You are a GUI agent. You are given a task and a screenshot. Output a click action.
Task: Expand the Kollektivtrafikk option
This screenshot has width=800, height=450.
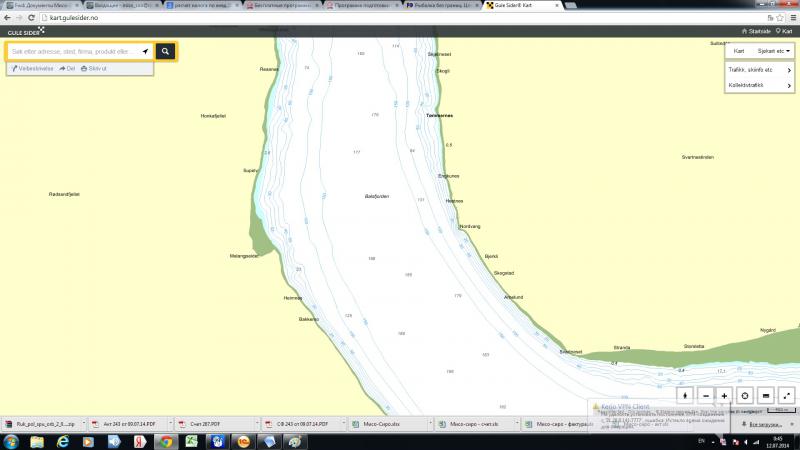coord(760,86)
